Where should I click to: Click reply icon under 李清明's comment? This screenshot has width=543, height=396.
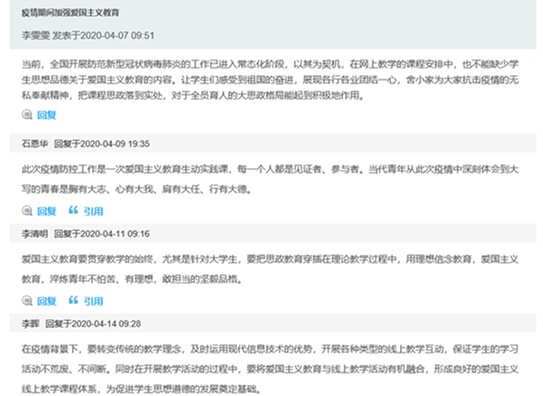[27, 301]
